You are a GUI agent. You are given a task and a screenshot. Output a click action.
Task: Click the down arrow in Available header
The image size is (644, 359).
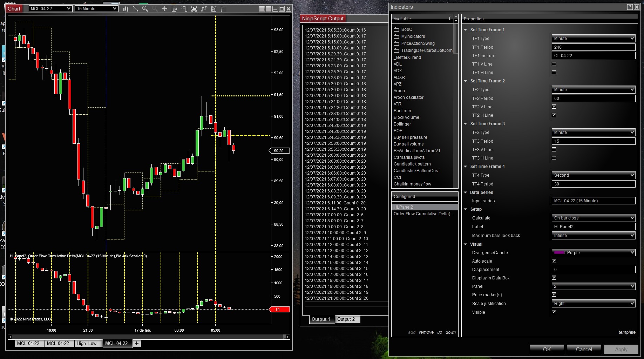(456, 21)
